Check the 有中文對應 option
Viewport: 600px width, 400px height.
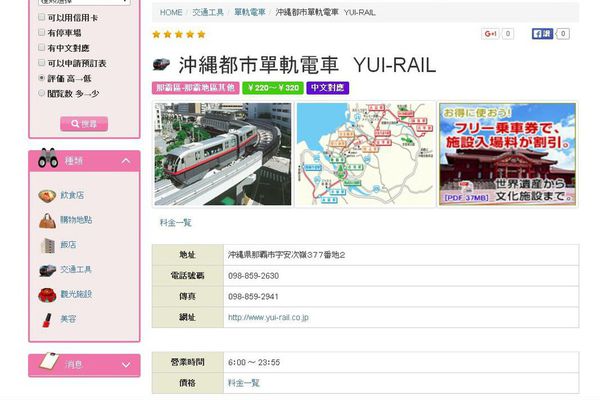click(x=41, y=47)
